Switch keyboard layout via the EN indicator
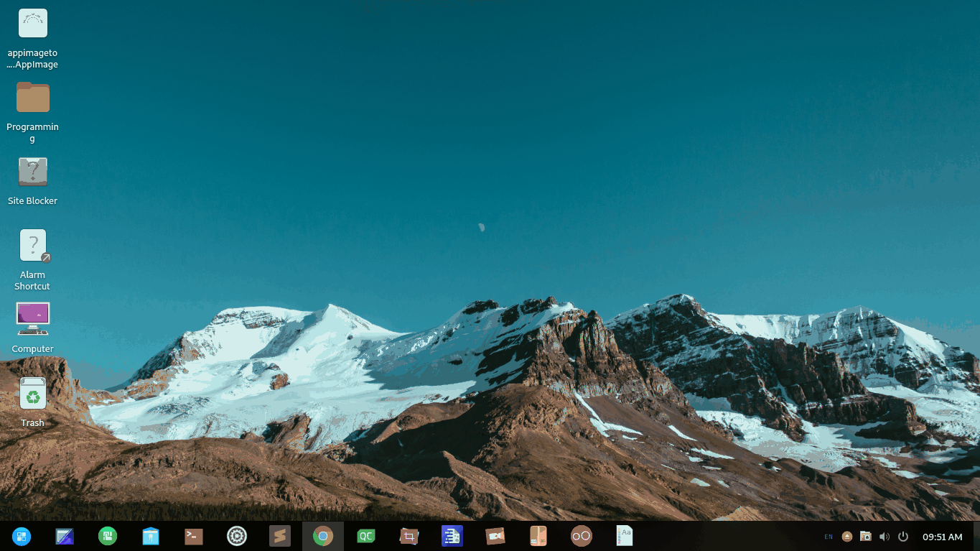Image resolution: width=980 pixels, height=551 pixels. pyautogui.click(x=828, y=537)
